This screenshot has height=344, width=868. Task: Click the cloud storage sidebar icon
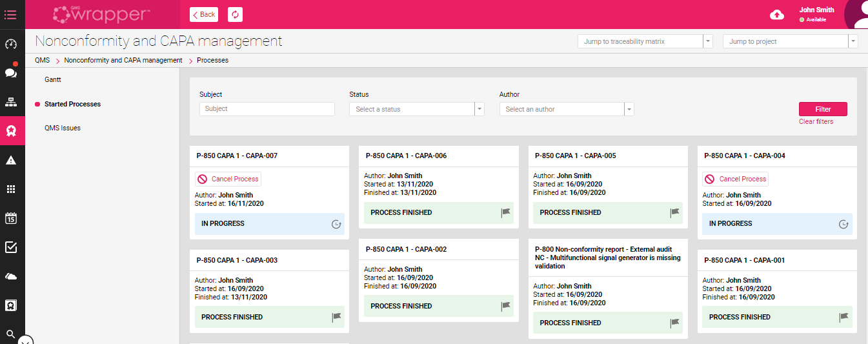(x=11, y=276)
